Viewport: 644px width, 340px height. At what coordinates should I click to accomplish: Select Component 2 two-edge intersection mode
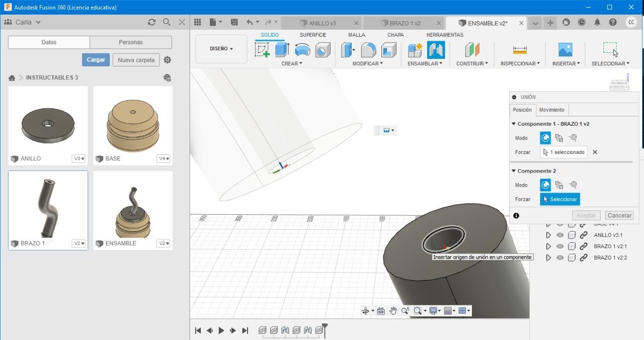tap(573, 185)
